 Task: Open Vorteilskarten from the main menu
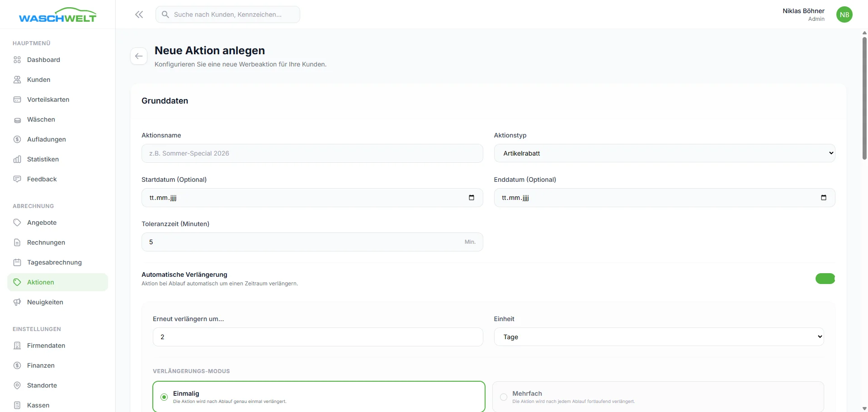[x=48, y=99]
